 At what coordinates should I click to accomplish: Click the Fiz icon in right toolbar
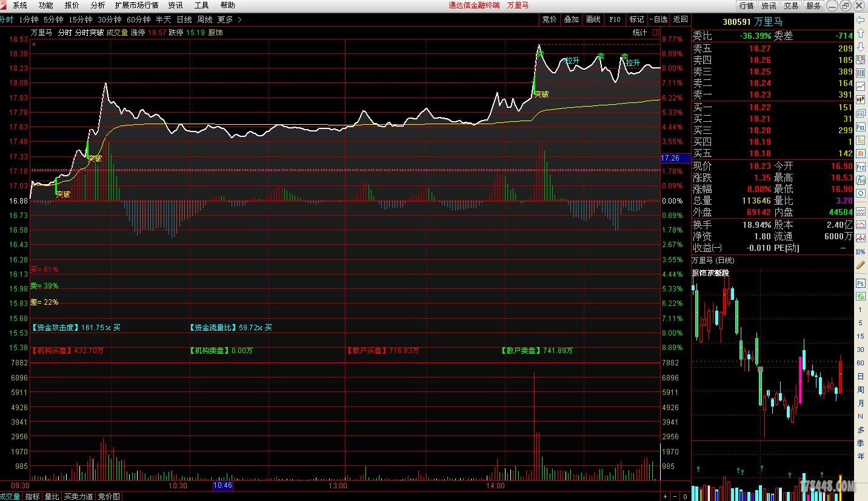coord(860,167)
